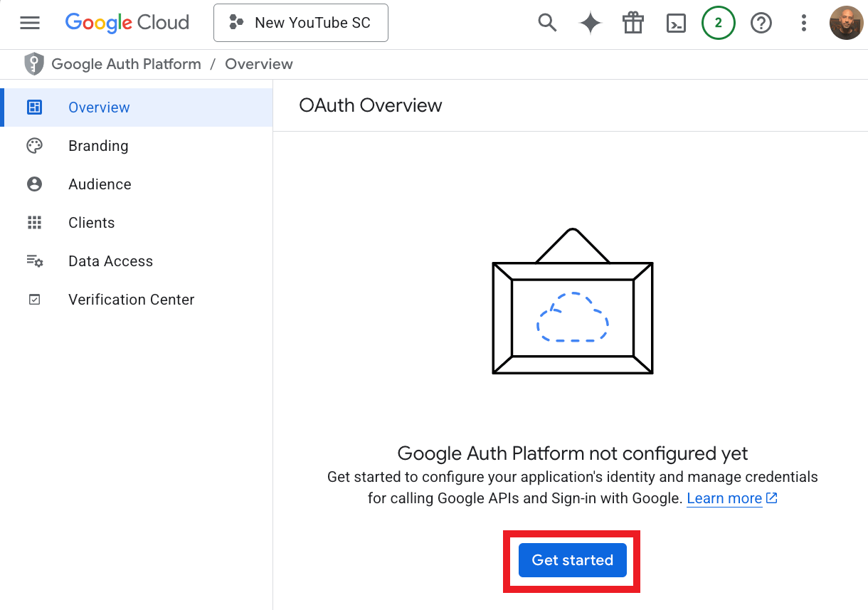The height and width of the screenshot is (610, 868).
Task: Select Overview in the sidebar
Action: point(99,107)
